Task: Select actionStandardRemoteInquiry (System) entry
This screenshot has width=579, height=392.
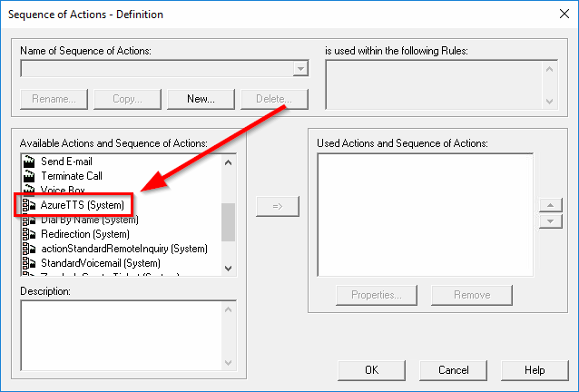Action: pyautogui.click(x=124, y=249)
